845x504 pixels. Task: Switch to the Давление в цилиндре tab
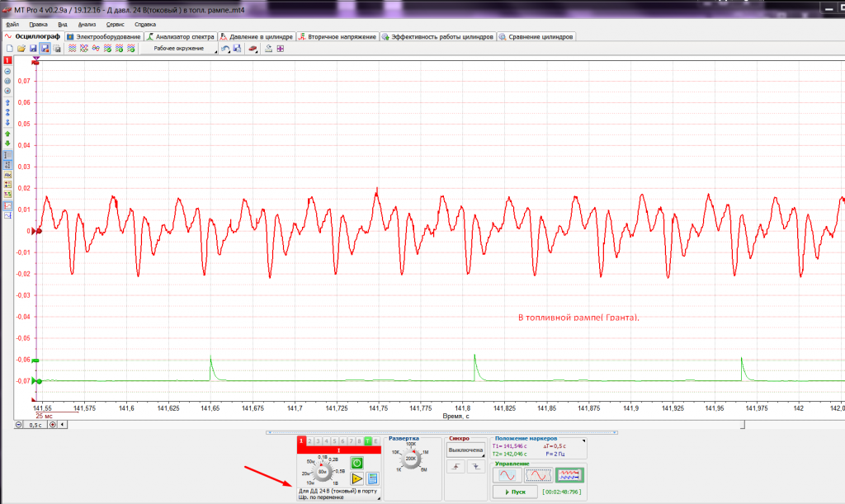point(257,36)
